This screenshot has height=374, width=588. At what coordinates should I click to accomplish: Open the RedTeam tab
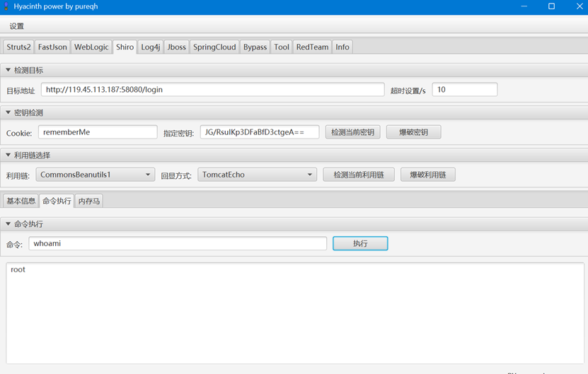pyautogui.click(x=312, y=47)
